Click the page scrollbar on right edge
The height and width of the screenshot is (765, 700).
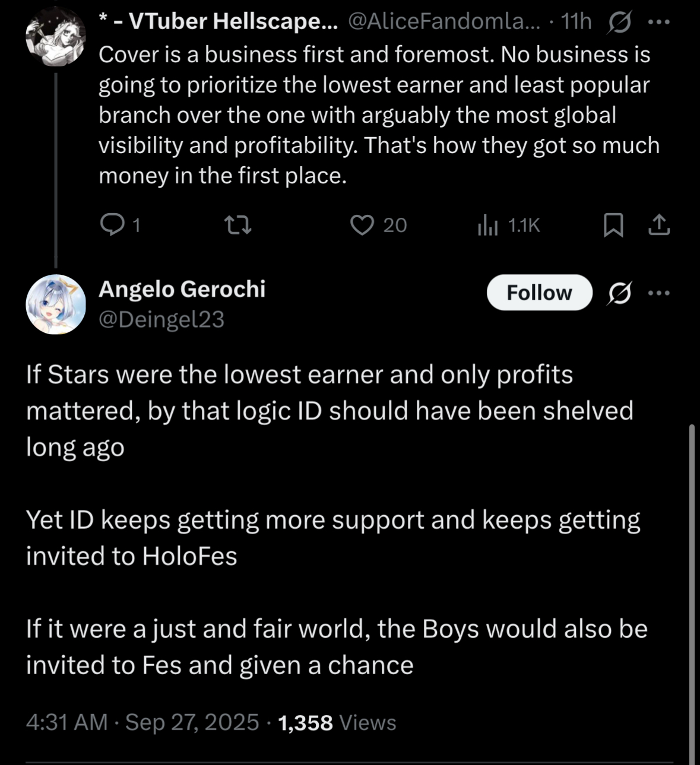tap(691, 593)
